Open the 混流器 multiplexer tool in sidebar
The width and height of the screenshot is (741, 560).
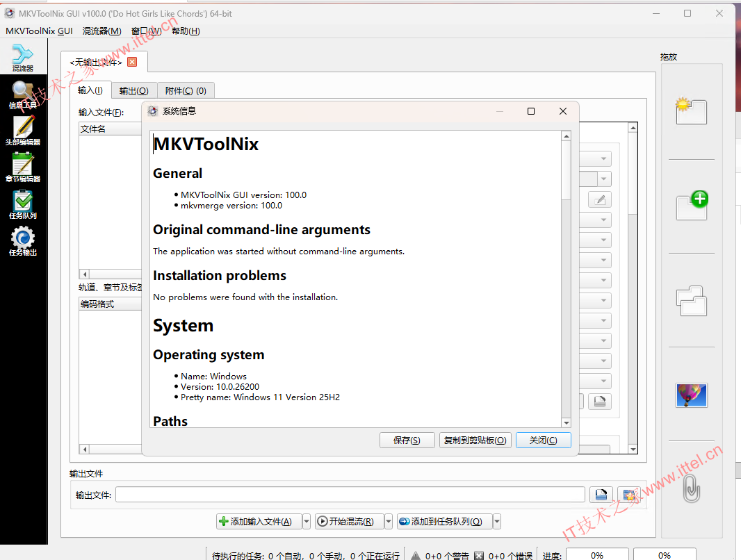23,57
